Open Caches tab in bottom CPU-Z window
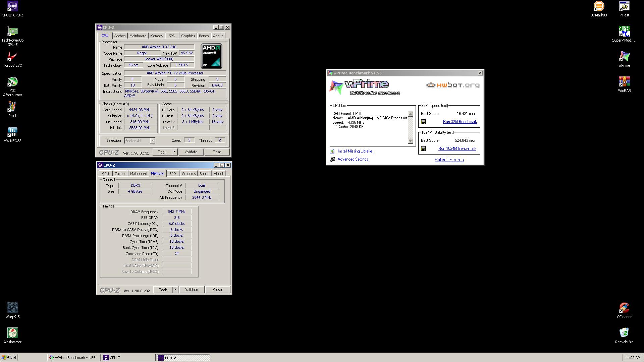 (120, 174)
